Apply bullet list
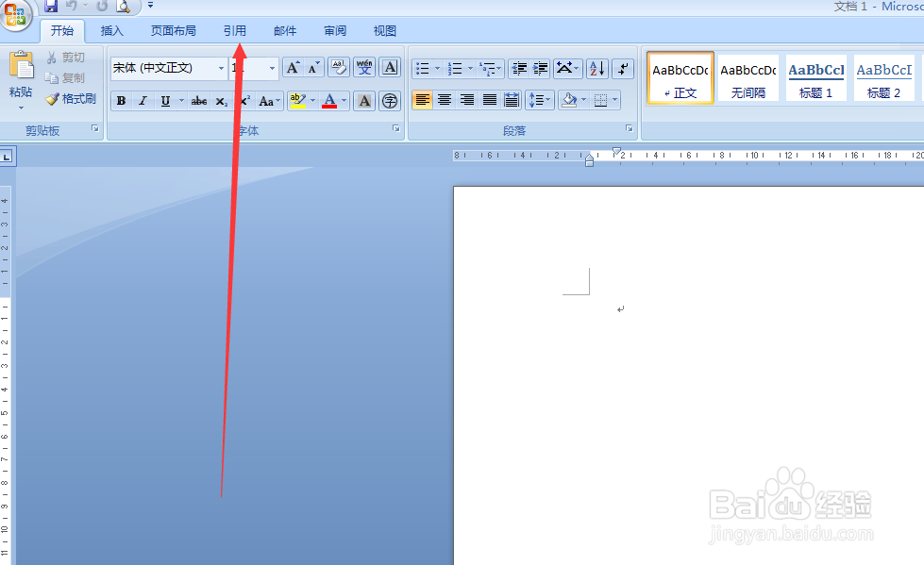 (423, 68)
